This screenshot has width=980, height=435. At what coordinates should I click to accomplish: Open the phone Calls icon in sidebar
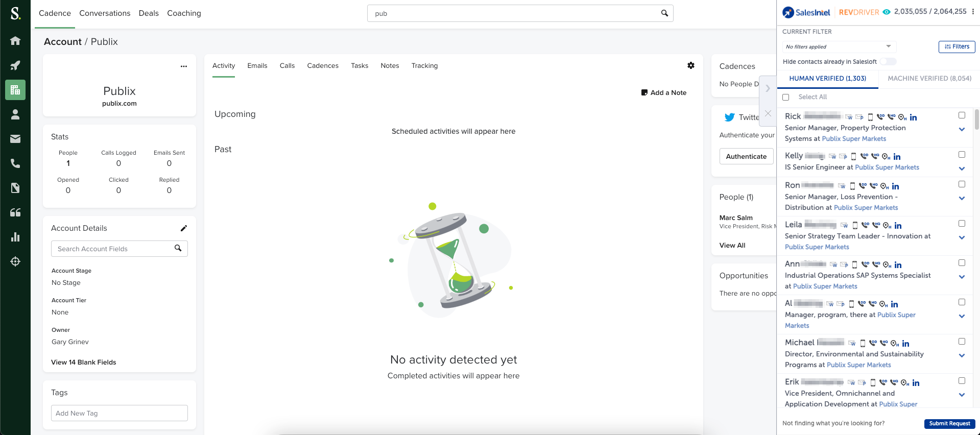point(15,163)
